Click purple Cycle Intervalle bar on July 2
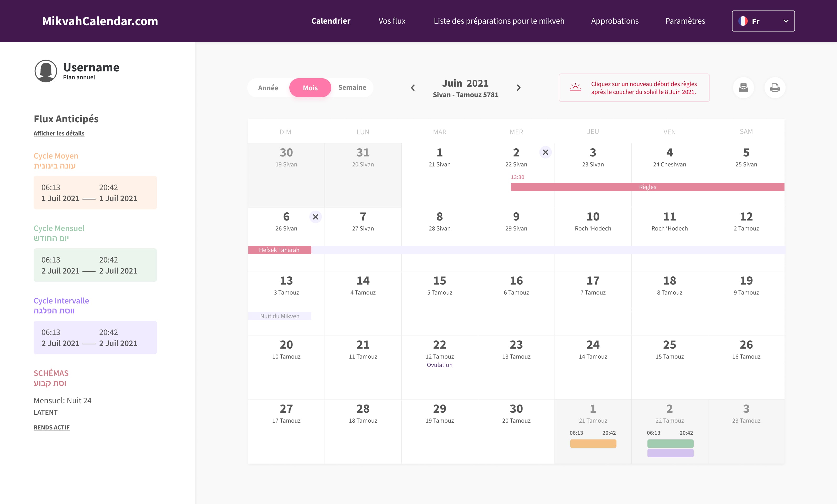Image resolution: width=837 pixels, height=504 pixels. 670,453
